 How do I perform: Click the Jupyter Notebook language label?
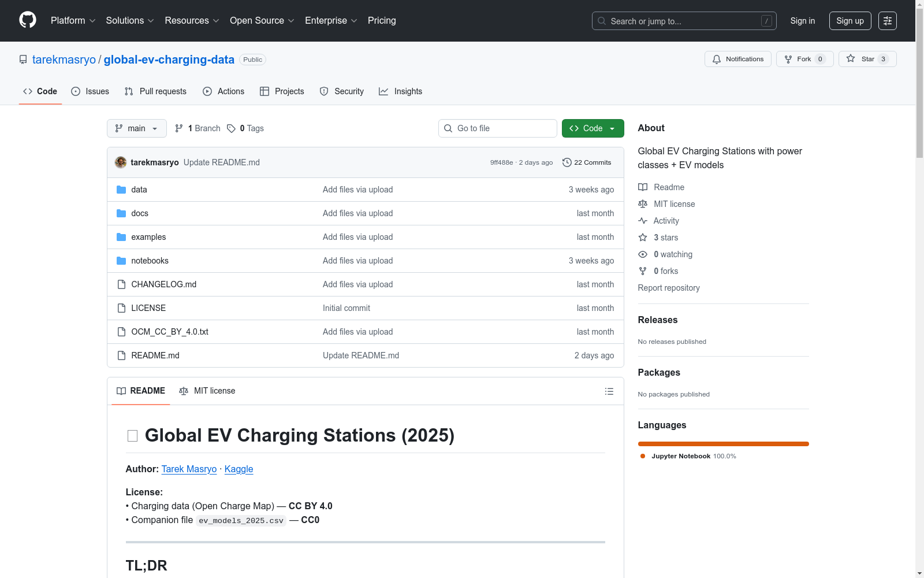click(688, 456)
